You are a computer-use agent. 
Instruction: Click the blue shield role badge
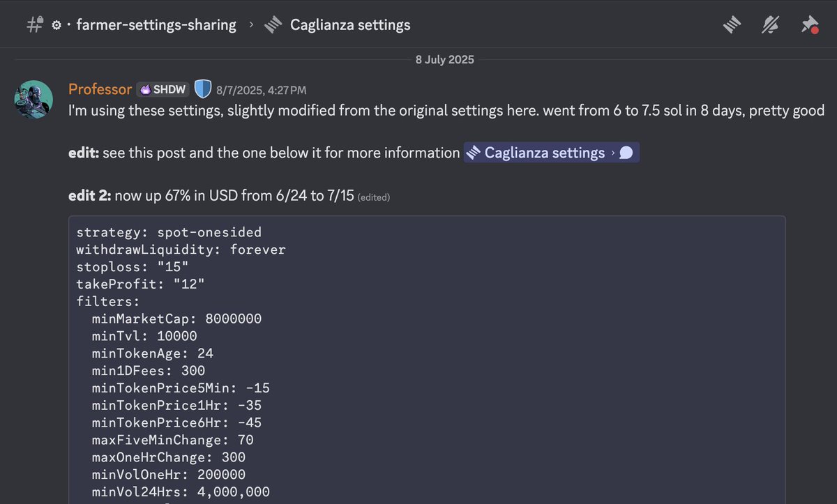[202, 89]
